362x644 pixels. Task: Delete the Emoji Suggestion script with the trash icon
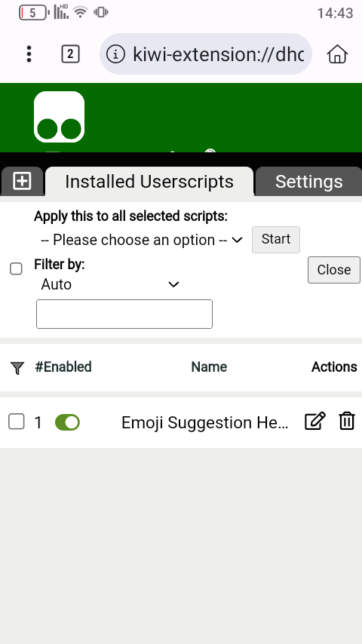coord(347,422)
